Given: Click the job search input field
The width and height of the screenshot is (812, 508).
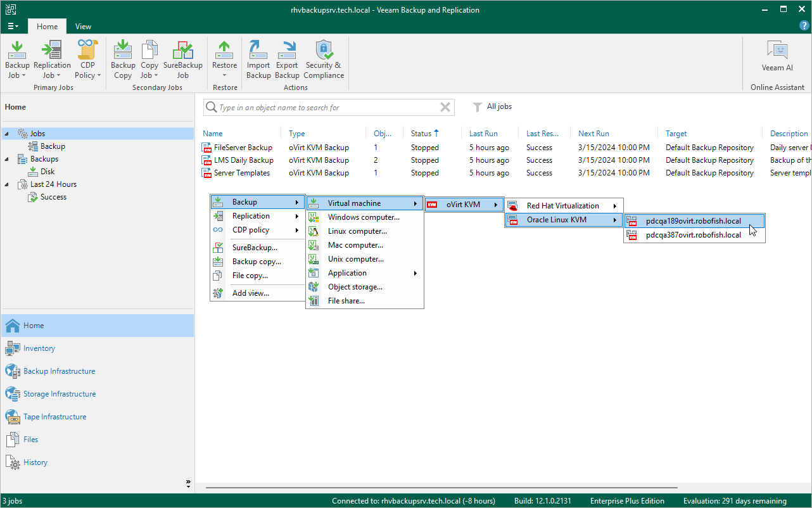Looking at the screenshot, I should tap(328, 108).
